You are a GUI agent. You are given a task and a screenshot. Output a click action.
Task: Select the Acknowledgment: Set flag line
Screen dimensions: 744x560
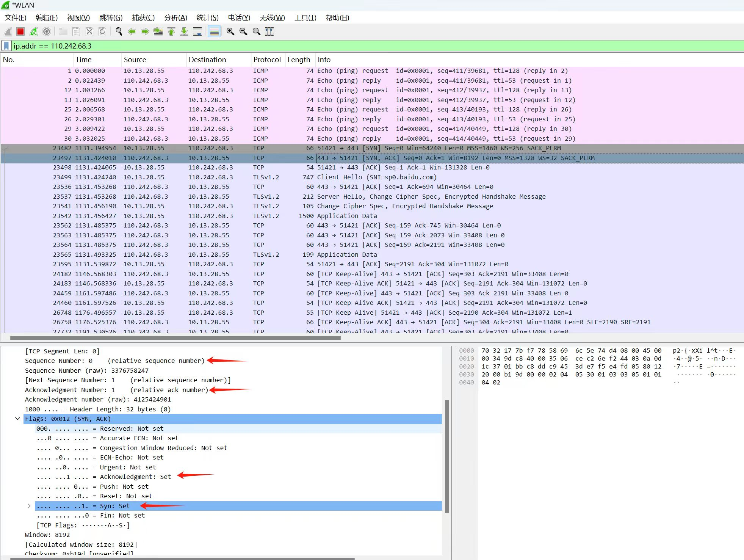(x=135, y=477)
